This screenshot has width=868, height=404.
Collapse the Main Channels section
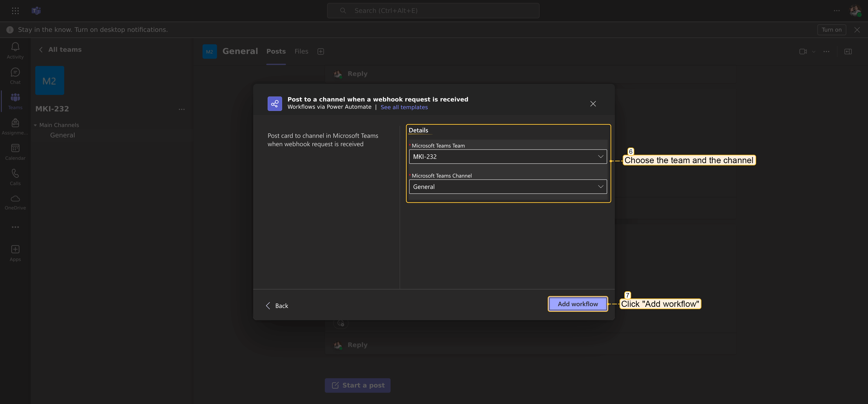click(35, 125)
